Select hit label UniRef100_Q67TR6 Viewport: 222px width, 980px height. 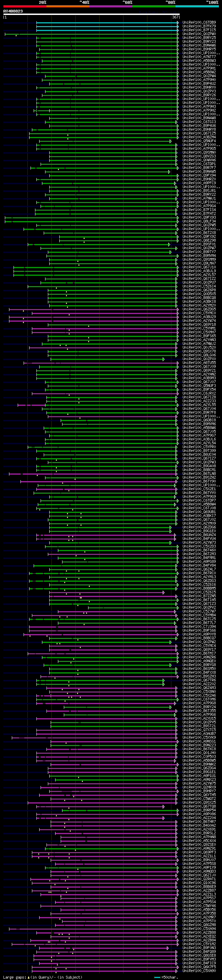point(199,680)
